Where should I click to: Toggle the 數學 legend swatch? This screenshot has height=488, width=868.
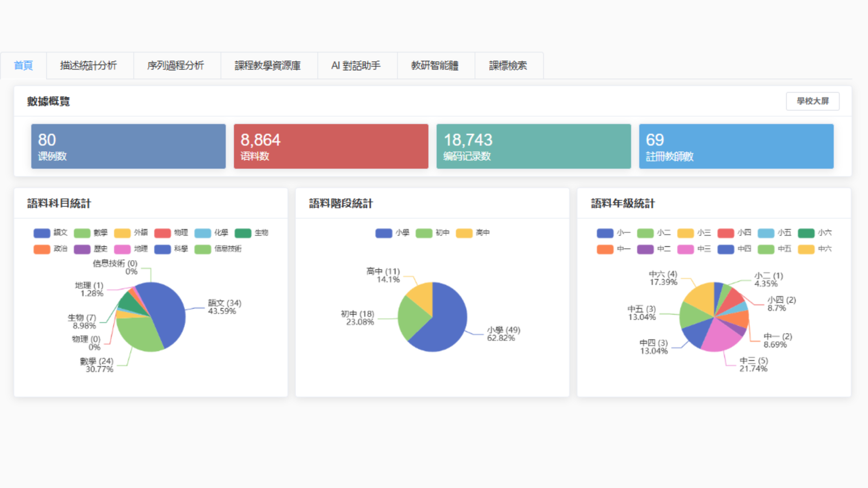pyautogui.click(x=82, y=233)
